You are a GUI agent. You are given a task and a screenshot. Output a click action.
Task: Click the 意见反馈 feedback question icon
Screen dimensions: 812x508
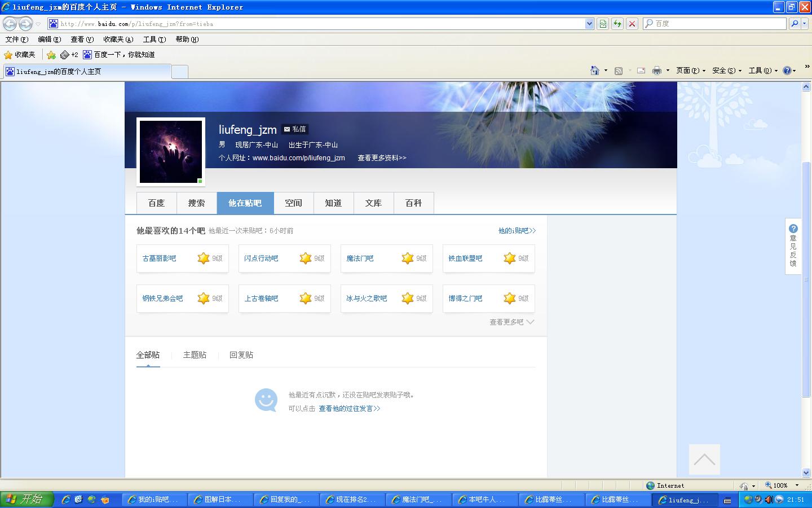tap(793, 229)
